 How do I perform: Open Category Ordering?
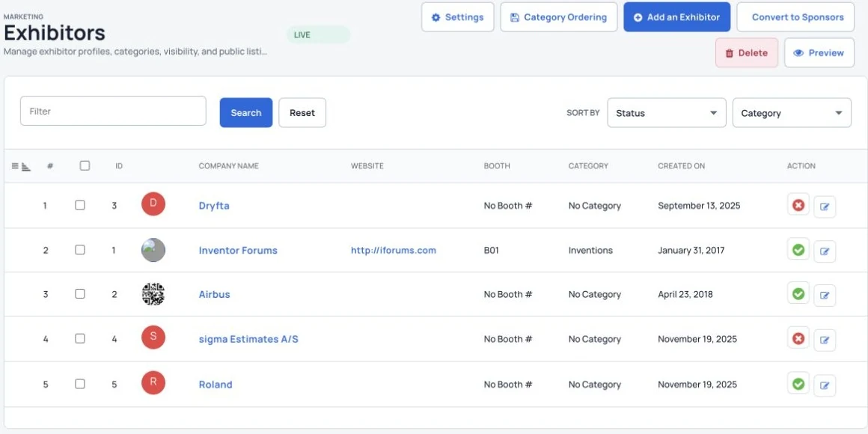(x=559, y=17)
